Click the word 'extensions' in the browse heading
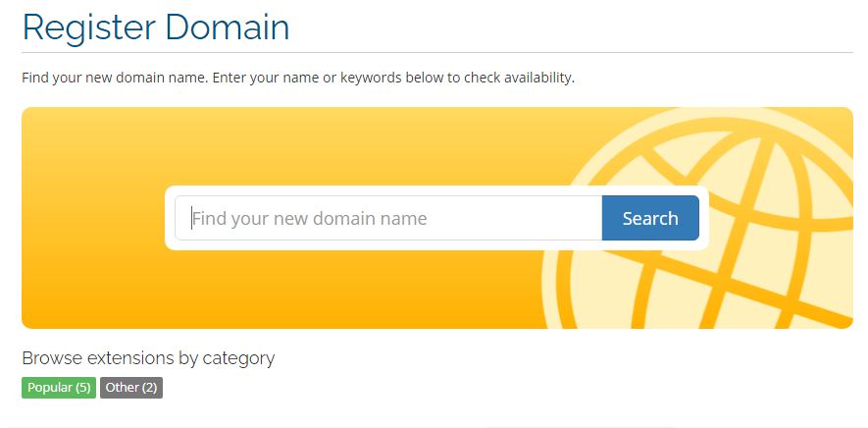 click(x=130, y=358)
